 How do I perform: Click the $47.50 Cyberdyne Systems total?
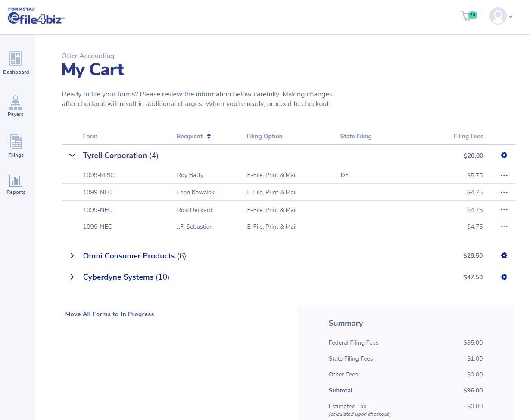[x=473, y=277]
